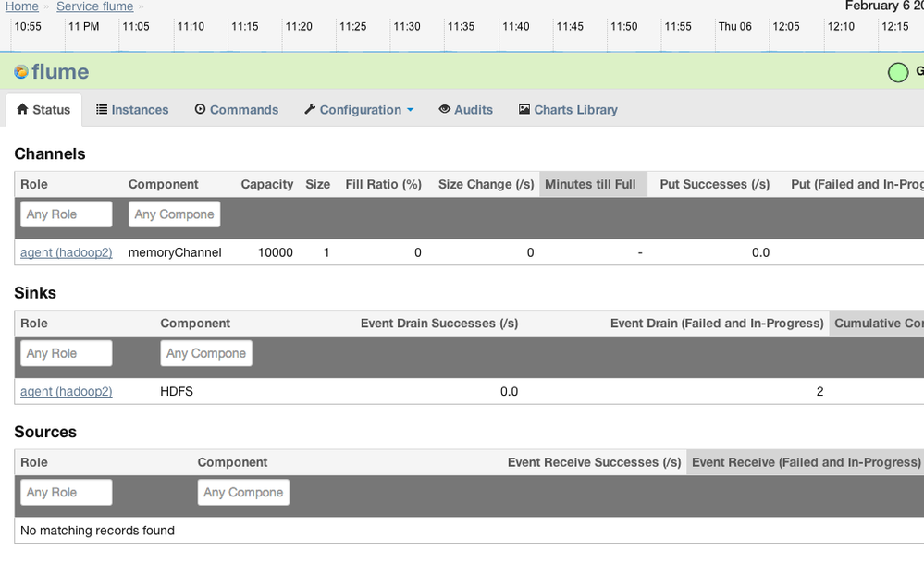Open the Charts Library tab

(575, 109)
